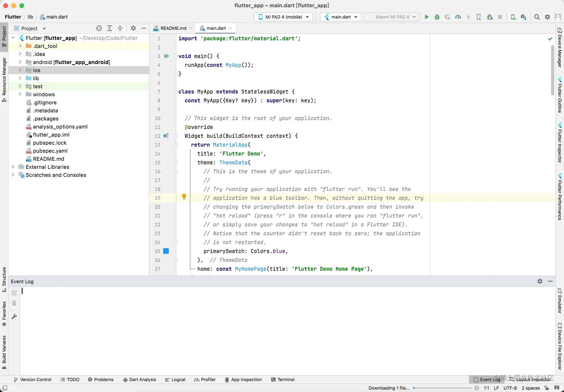Viewport: 564px width, 392px height.
Task: Expand the test folder node
Action: 20,86
